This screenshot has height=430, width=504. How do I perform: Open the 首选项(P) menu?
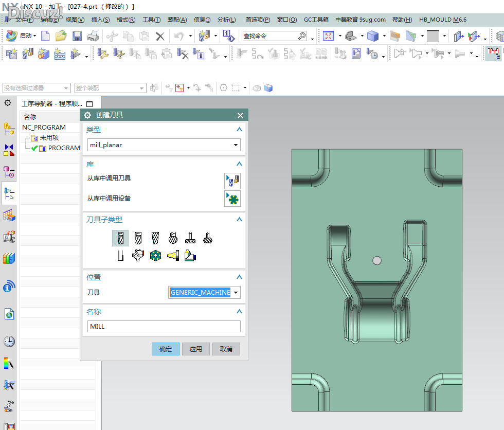coord(258,20)
